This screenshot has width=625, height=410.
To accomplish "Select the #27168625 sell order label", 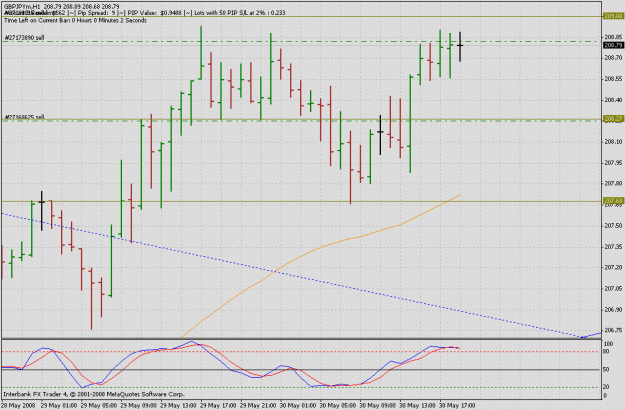I will [24, 117].
